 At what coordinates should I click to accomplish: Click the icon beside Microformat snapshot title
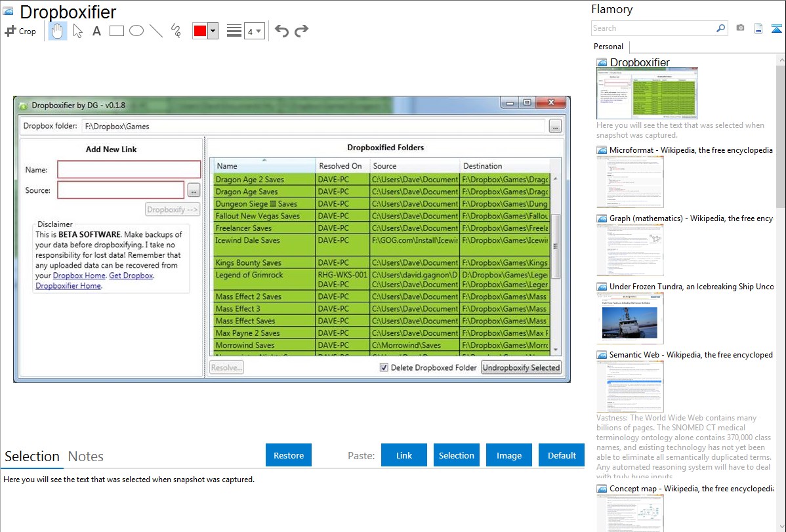click(x=602, y=150)
